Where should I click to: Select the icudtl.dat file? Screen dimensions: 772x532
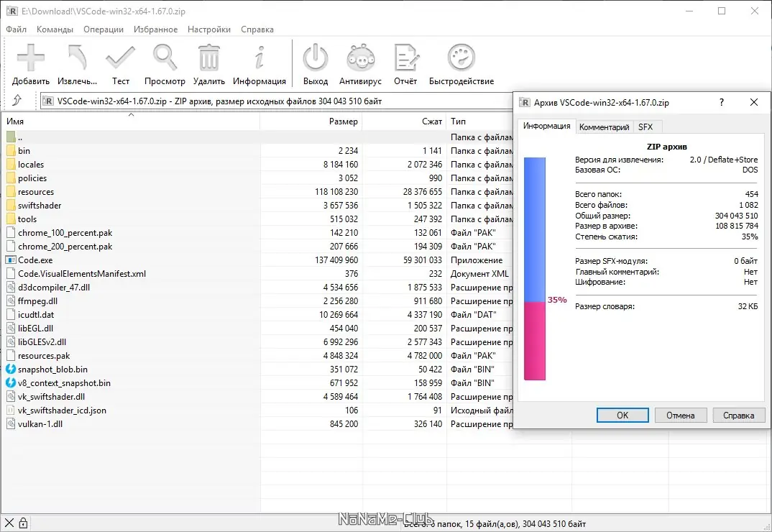[256, 315]
